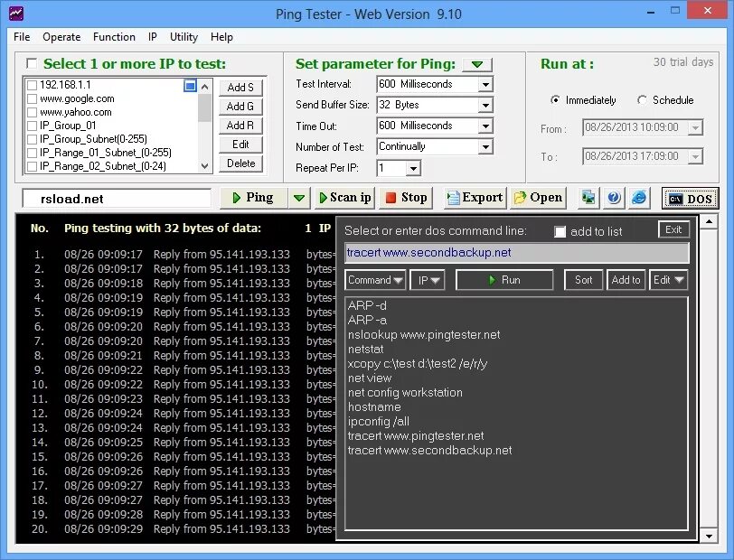
Task: Click the rsload.net address field
Action: click(117, 199)
